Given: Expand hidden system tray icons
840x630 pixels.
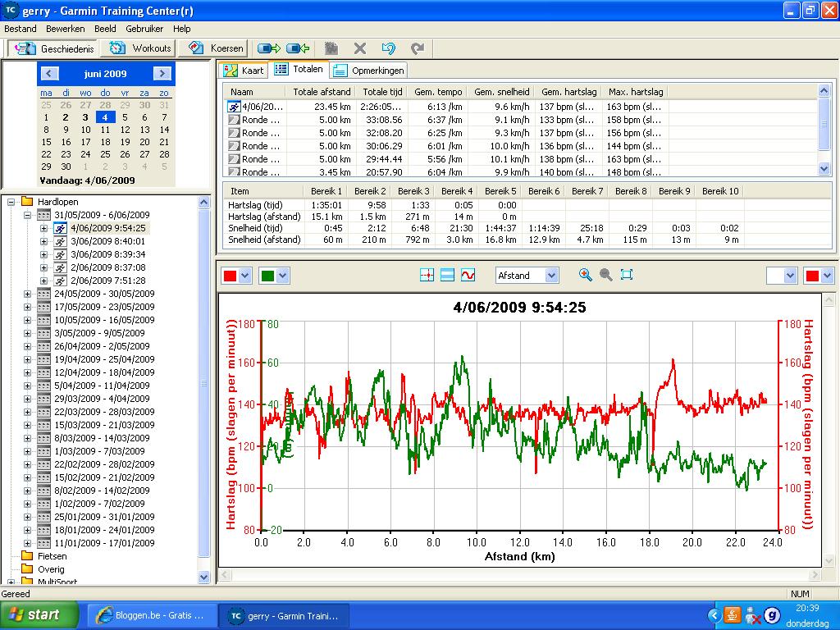Looking at the screenshot, I should [713, 615].
